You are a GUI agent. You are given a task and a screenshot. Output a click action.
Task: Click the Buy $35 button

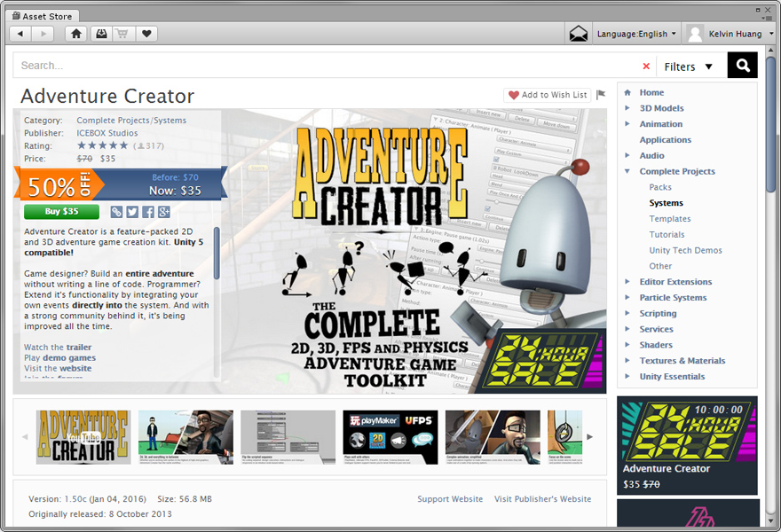[61, 212]
